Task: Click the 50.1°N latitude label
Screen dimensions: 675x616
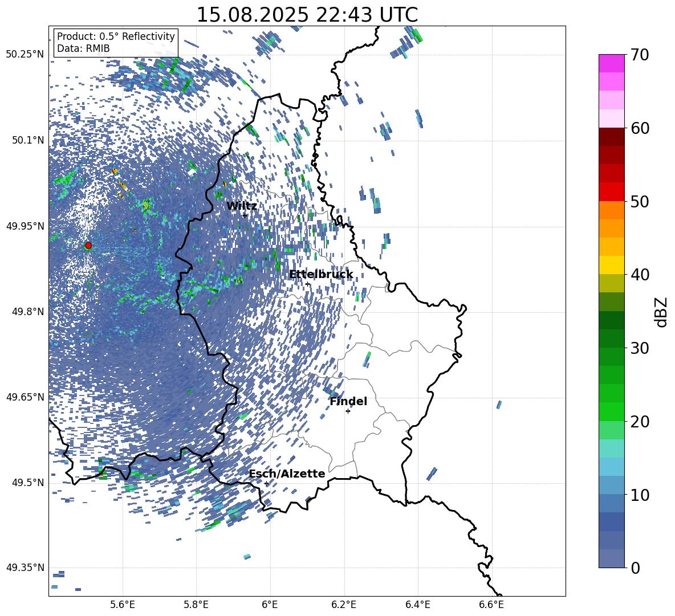Action: (x=27, y=140)
